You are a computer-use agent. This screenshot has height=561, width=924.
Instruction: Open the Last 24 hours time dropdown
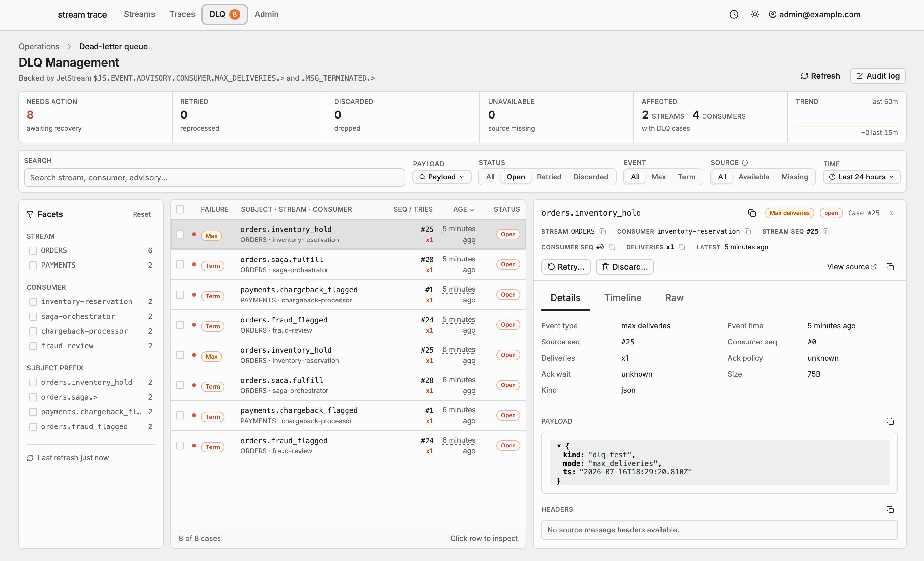[862, 177]
